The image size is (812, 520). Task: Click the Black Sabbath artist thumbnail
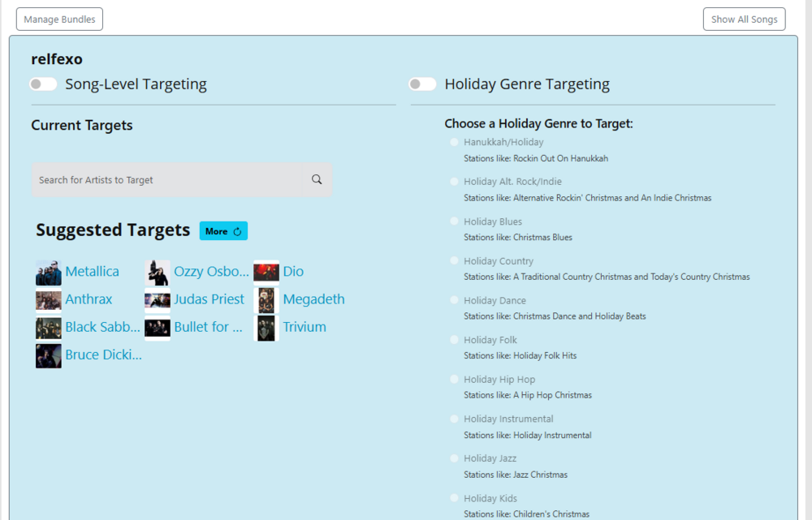coord(49,329)
